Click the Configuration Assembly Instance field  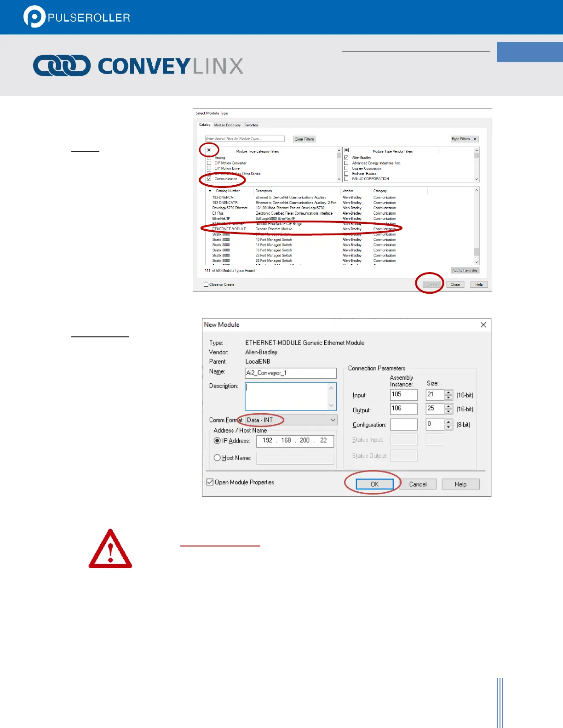pos(403,424)
